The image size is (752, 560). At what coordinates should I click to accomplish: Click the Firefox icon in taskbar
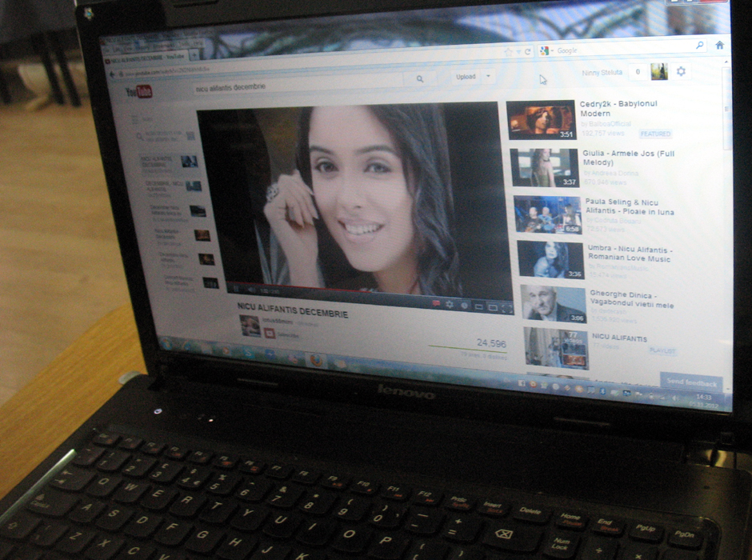pyautogui.click(x=316, y=359)
